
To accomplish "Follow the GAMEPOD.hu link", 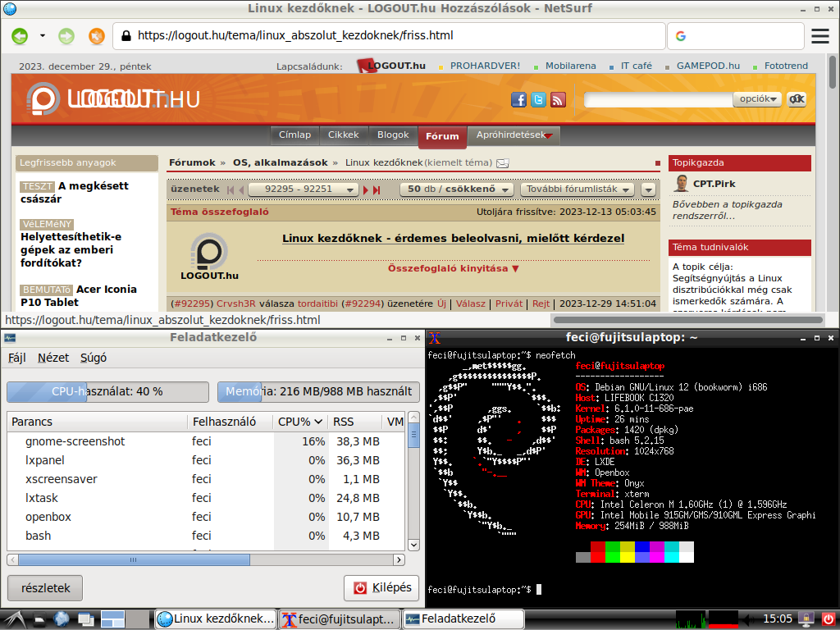I will [708, 66].
